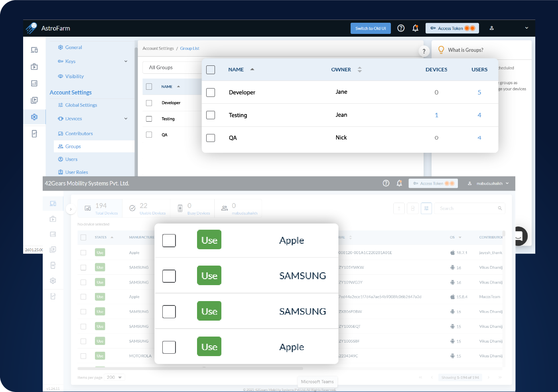Viewport: 558px width, 392px height.
Task: Check the box next to first Apple device
Action: click(x=169, y=240)
